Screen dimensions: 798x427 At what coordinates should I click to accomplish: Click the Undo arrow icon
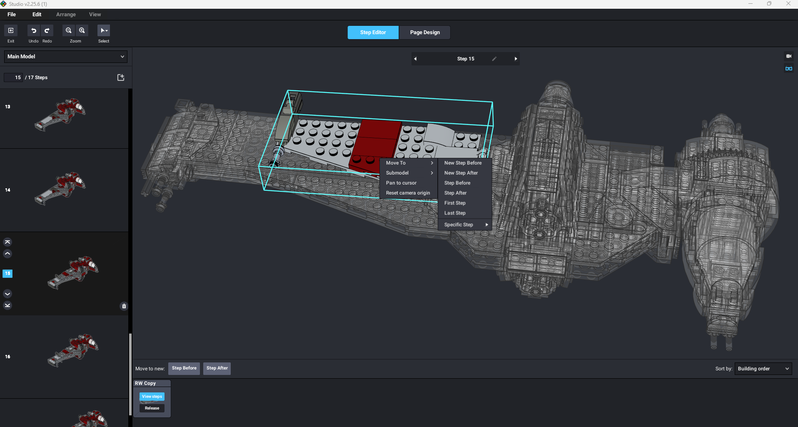(x=33, y=31)
